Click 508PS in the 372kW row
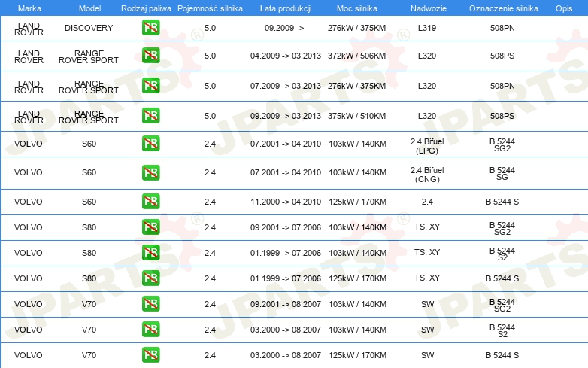 [502, 56]
